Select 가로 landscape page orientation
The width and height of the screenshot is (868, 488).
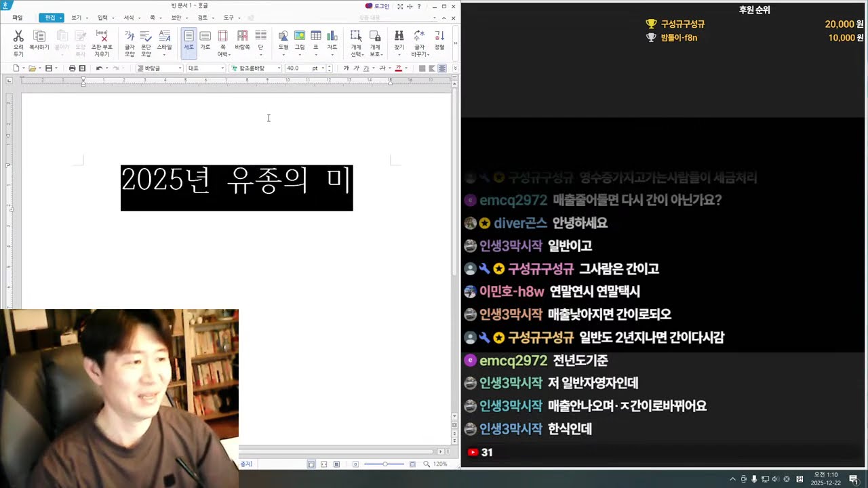click(x=205, y=36)
